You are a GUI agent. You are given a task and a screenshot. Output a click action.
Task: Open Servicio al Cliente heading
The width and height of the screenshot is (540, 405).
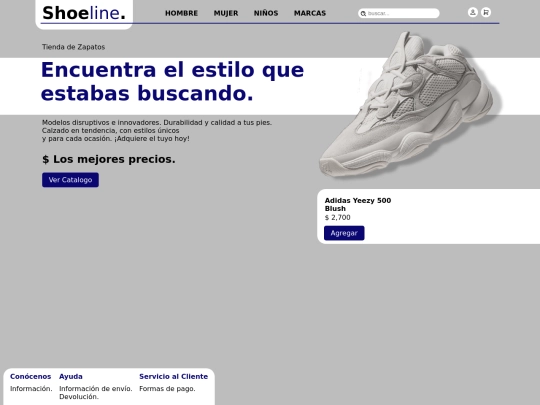click(174, 376)
